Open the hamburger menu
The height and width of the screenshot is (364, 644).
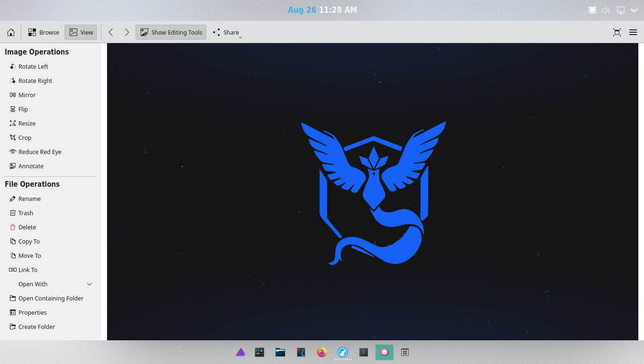(633, 32)
